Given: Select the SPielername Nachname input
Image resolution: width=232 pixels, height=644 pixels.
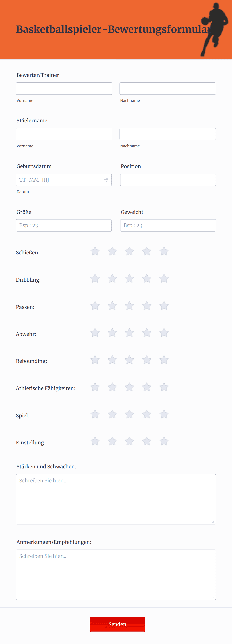Looking at the screenshot, I should [168, 134].
